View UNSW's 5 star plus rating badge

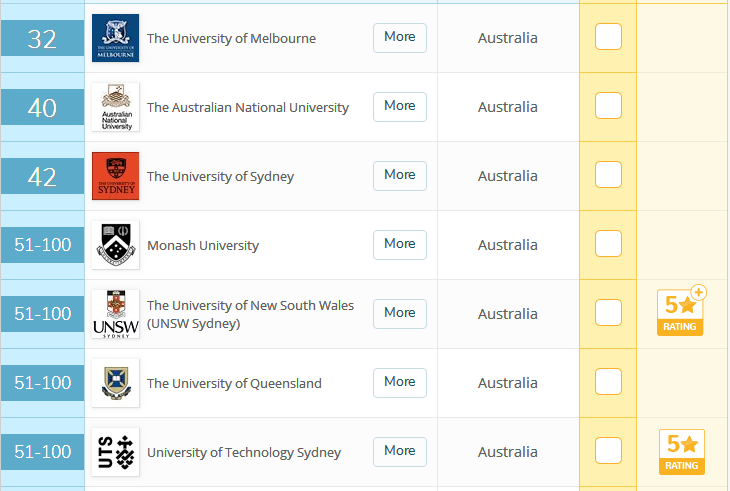pyautogui.click(x=681, y=310)
